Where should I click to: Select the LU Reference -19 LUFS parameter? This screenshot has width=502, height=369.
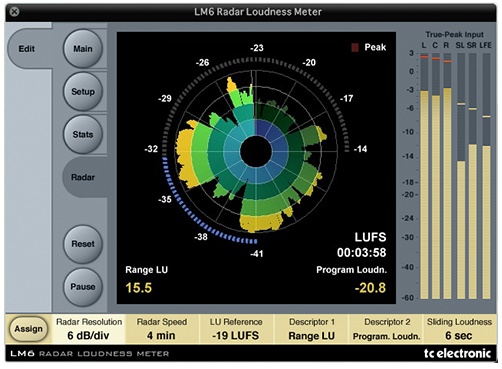click(x=236, y=329)
